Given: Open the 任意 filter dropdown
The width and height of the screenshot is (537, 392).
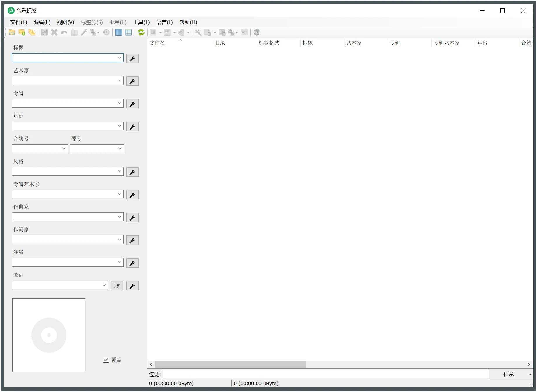Looking at the screenshot, I should pyautogui.click(x=530, y=374).
